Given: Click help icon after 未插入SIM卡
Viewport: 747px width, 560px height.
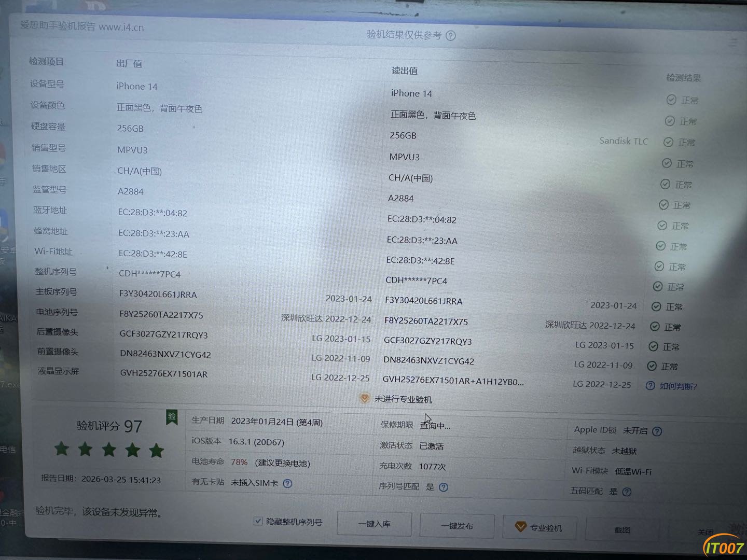Looking at the screenshot, I should [287, 483].
